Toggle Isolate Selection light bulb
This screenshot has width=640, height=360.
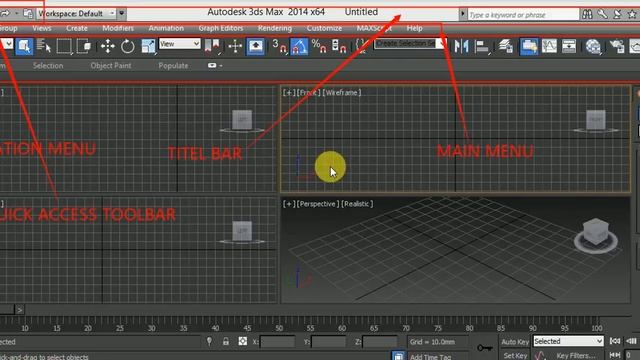[209, 341]
